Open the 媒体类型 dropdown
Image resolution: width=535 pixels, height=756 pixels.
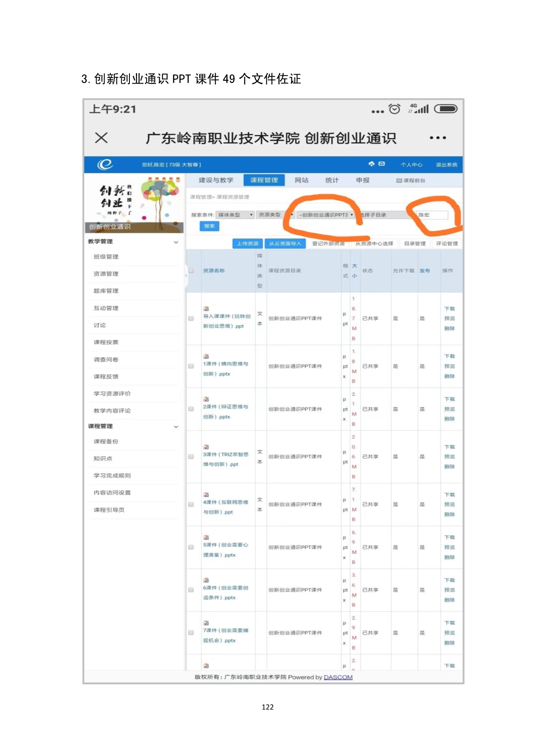(235, 215)
